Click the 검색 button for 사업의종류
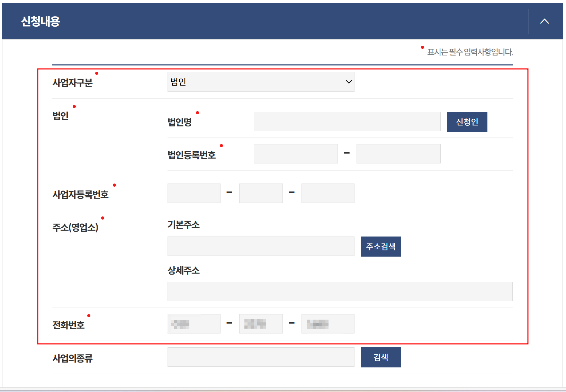Viewport: 566px width, 392px height. tap(380, 357)
